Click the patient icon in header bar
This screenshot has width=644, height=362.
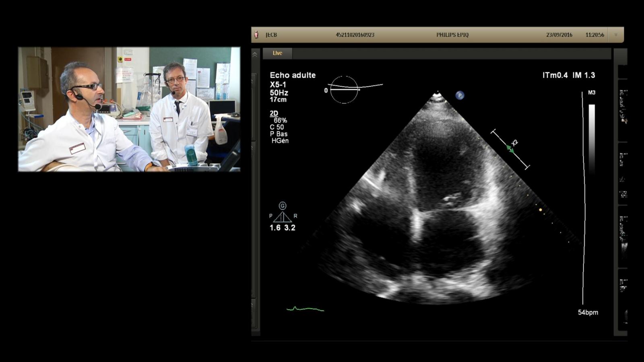[256, 35]
